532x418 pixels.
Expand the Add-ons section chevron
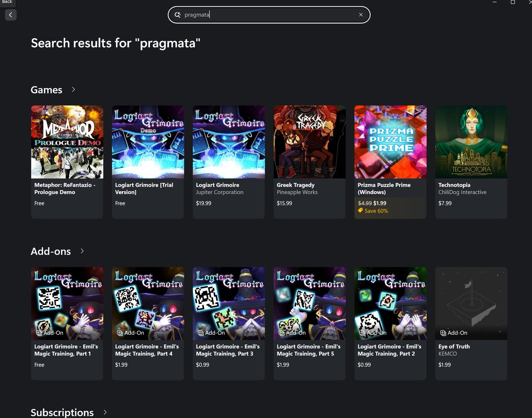coord(82,251)
